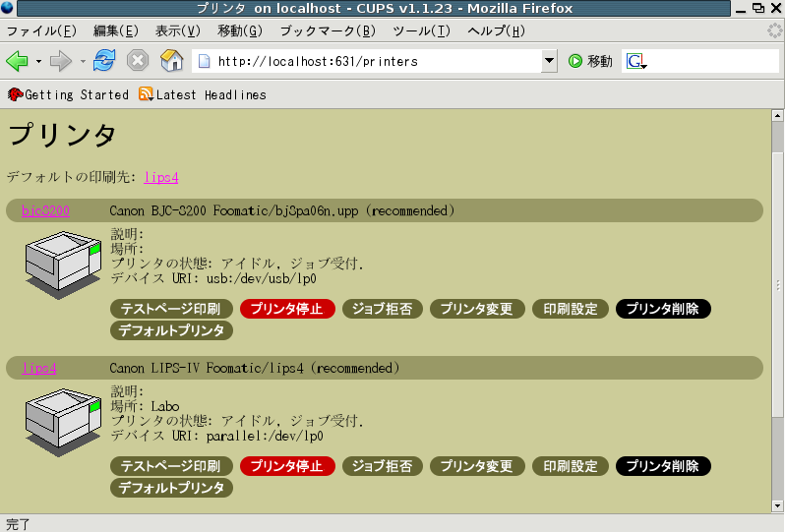Open the bjcS200 printer link
This screenshot has width=785, height=532.
pos(45,210)
